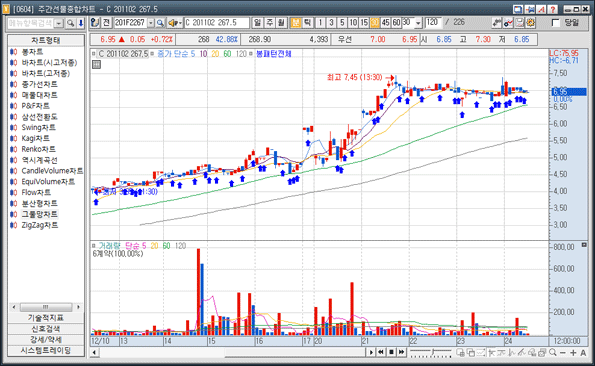Click the trend analysis icon in top toolbar

[508, 23]
